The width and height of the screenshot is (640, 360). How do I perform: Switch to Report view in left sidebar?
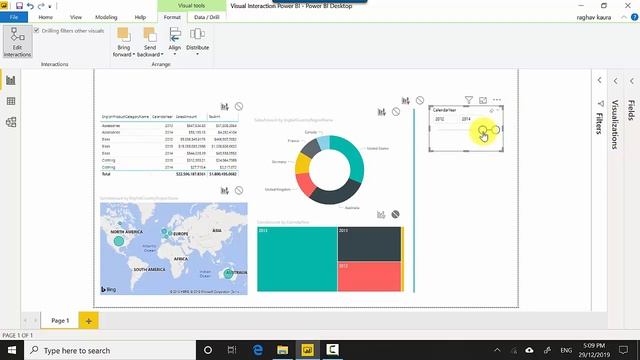(11, 80)
